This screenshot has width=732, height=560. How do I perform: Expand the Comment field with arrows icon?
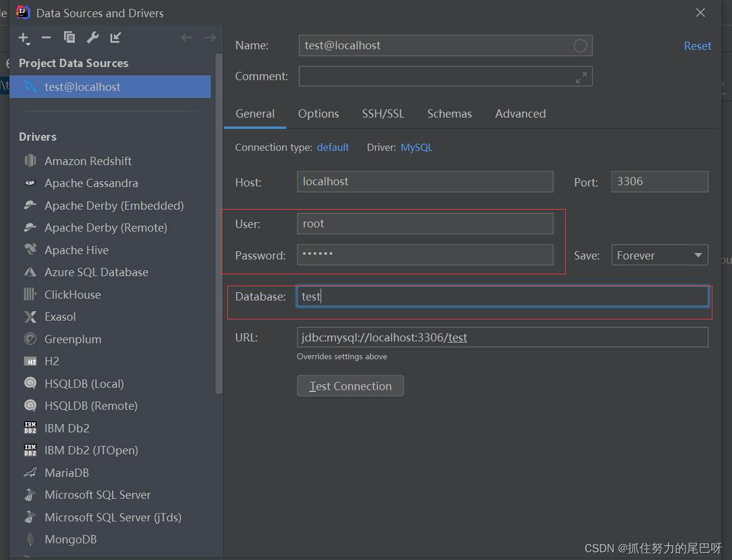click(x=581, y=77)
